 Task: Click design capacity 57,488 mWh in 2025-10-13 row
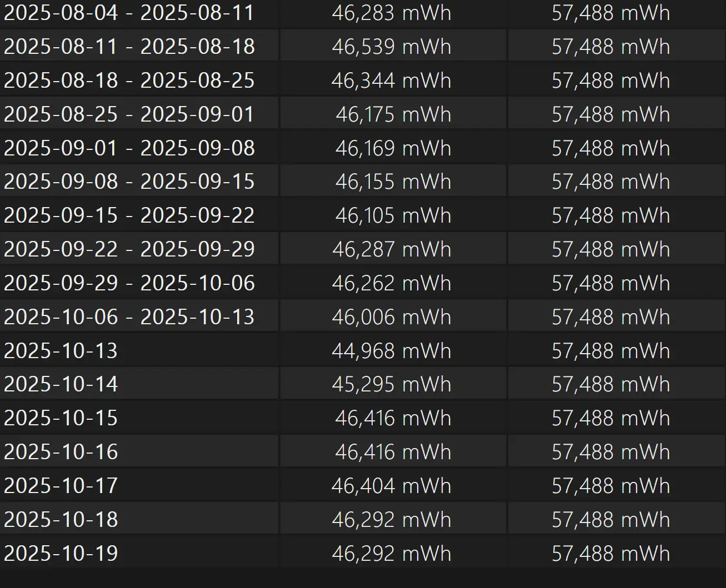[610, 351]
